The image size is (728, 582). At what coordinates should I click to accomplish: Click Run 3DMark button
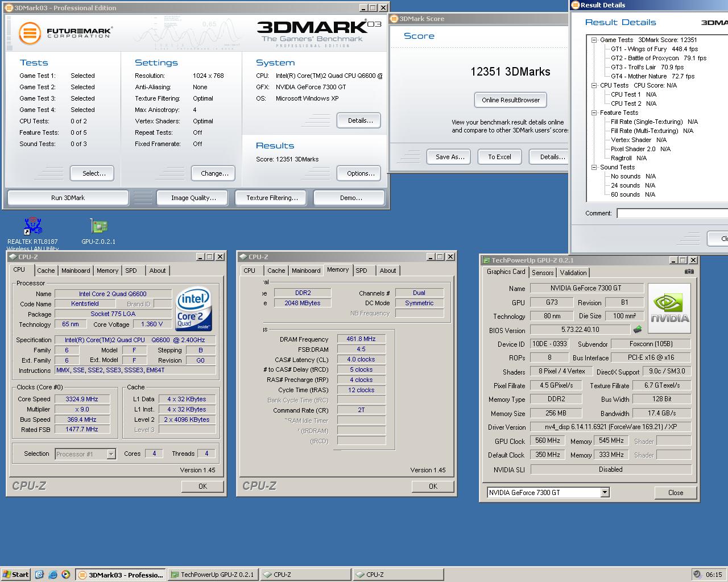pos(68,198)
